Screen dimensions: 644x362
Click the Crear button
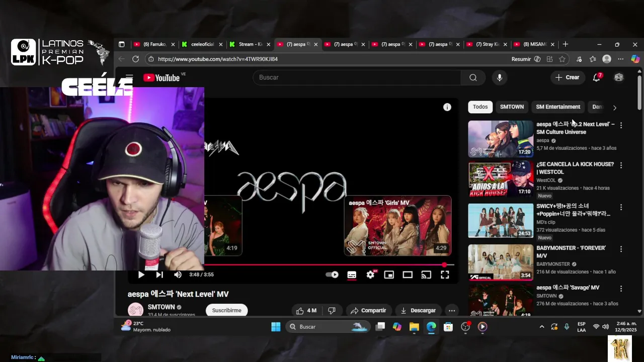568,77
